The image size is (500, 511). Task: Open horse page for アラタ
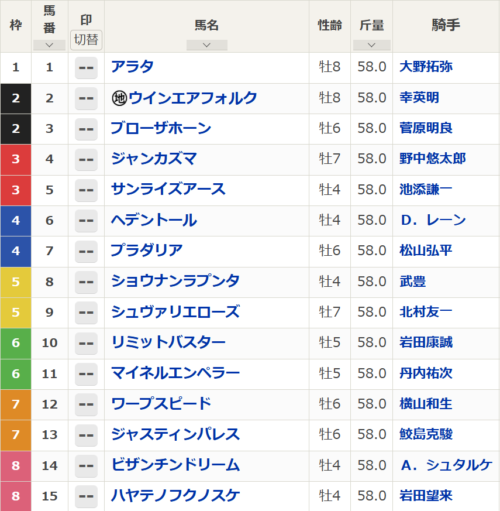click(x=132, y=67)
